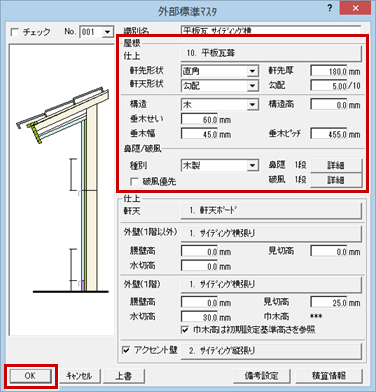
Task: Open 破風 詳細 button
Action: pos(336,180)
